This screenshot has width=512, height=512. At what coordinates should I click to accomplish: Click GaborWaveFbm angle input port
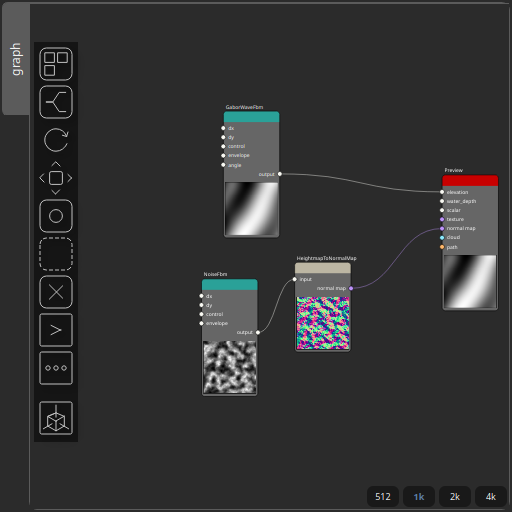coord(223,165)
